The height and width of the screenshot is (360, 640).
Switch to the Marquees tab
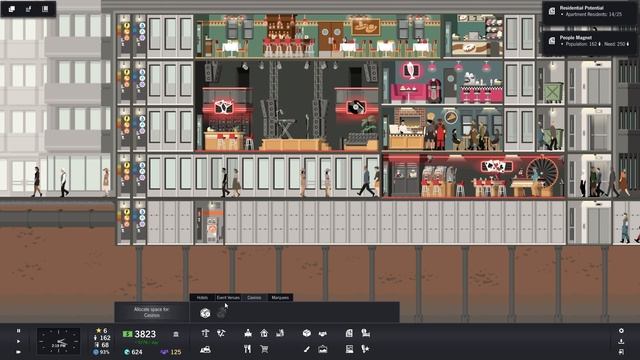tap(280, 298)
